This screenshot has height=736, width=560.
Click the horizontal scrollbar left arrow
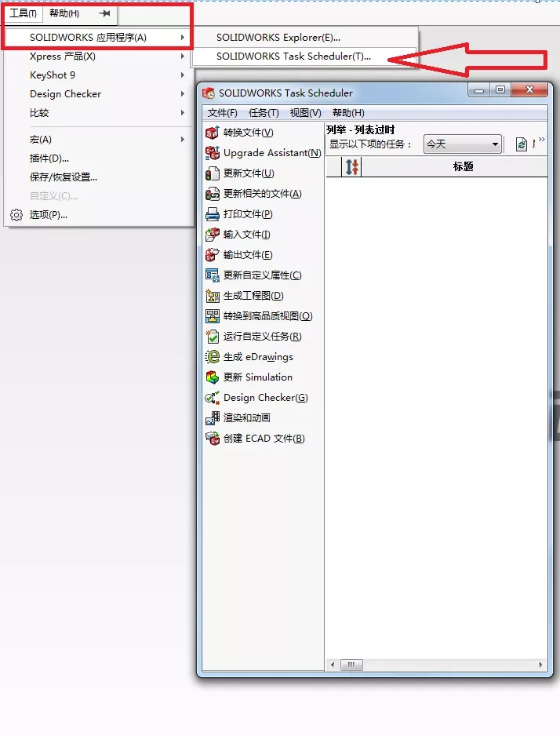coord(333,665)
